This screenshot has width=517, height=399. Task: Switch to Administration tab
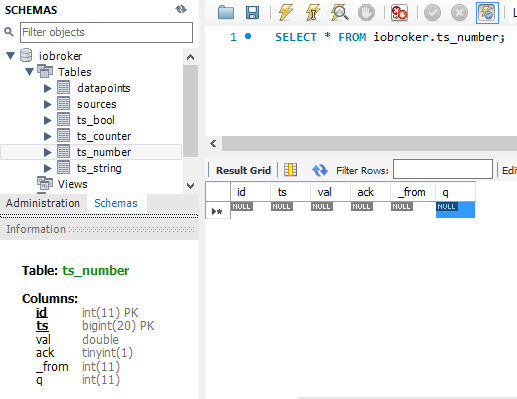[43, 203]
